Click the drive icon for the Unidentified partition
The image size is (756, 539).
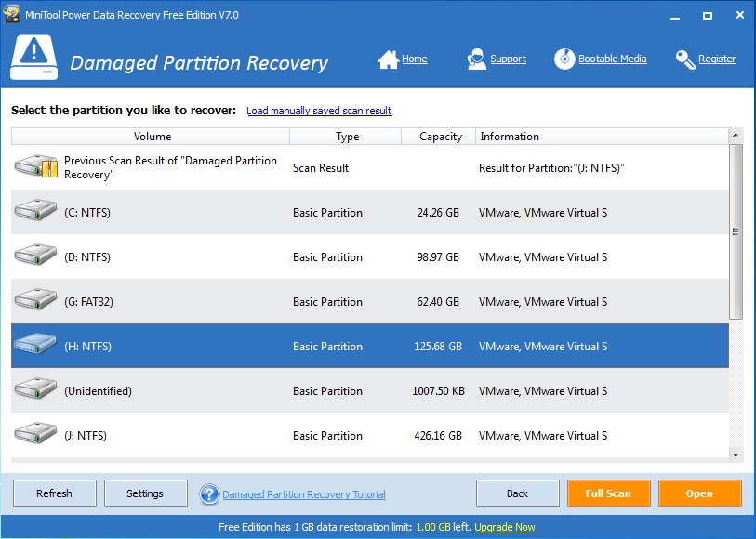(35, 389)
